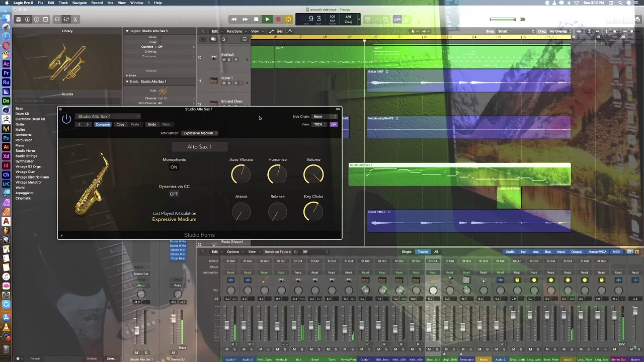
Task: Click the Rewind transport button
Action: (233, 20)
